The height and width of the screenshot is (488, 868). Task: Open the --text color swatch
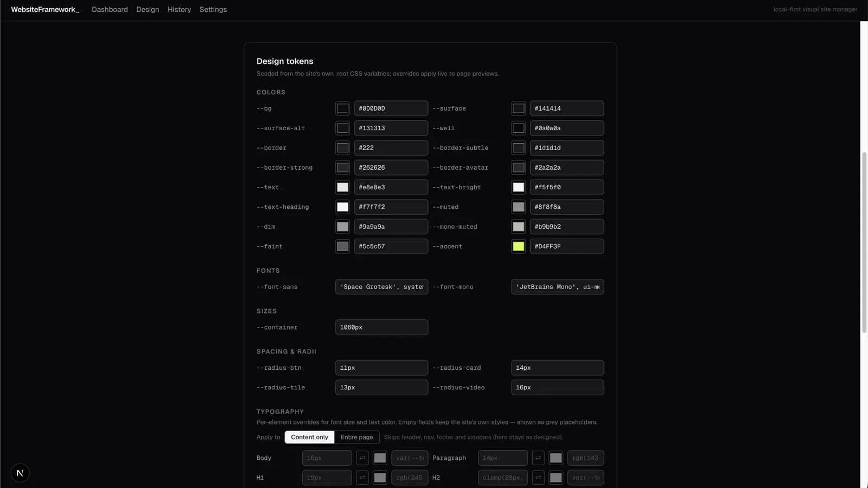tap(342, 187)
